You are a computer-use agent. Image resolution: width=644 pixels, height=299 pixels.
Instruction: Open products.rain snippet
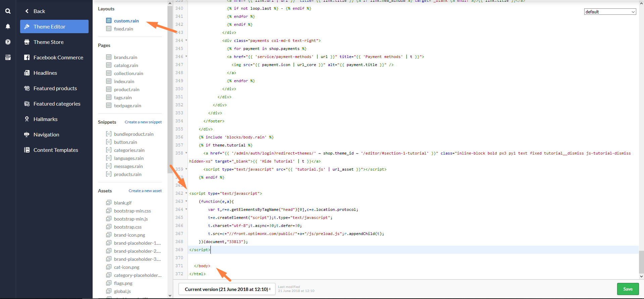(128, 174)
